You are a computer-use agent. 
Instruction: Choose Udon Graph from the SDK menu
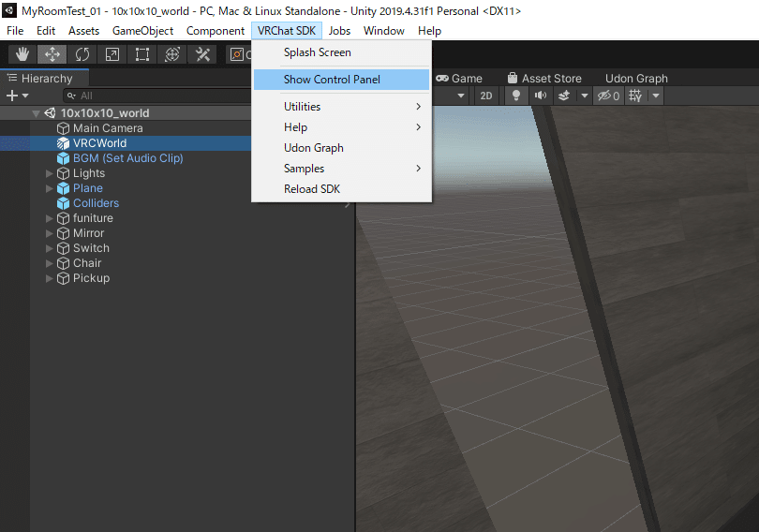click(x=341, y=148)
